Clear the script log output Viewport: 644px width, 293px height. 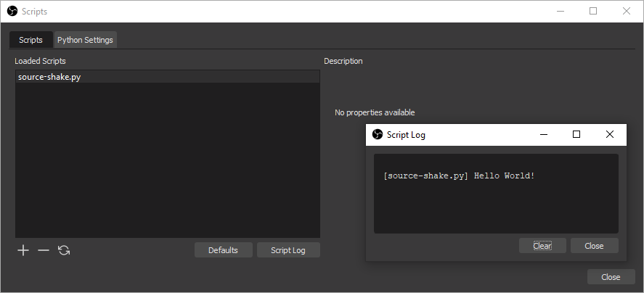[x=542, y=246]
